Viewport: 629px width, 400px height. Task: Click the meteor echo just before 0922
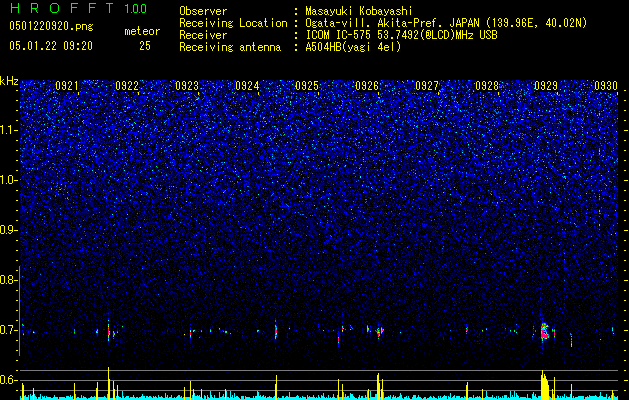click(108, 331)
